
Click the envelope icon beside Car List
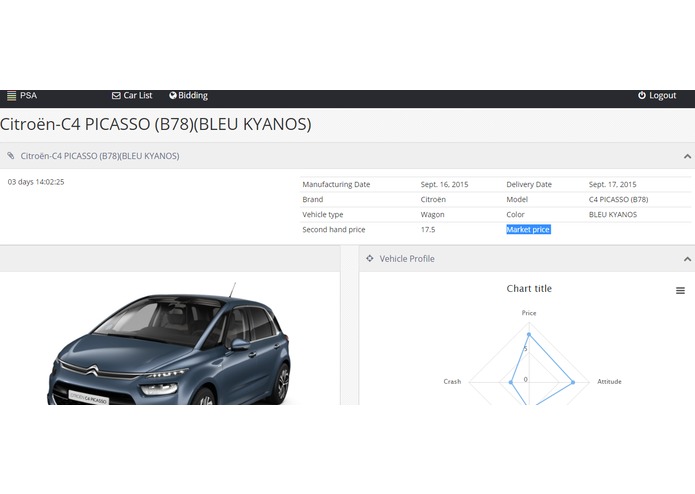[116, 96]
